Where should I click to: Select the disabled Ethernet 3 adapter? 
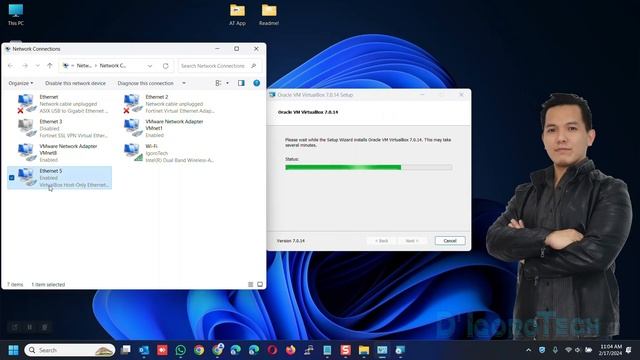(63, 128)
